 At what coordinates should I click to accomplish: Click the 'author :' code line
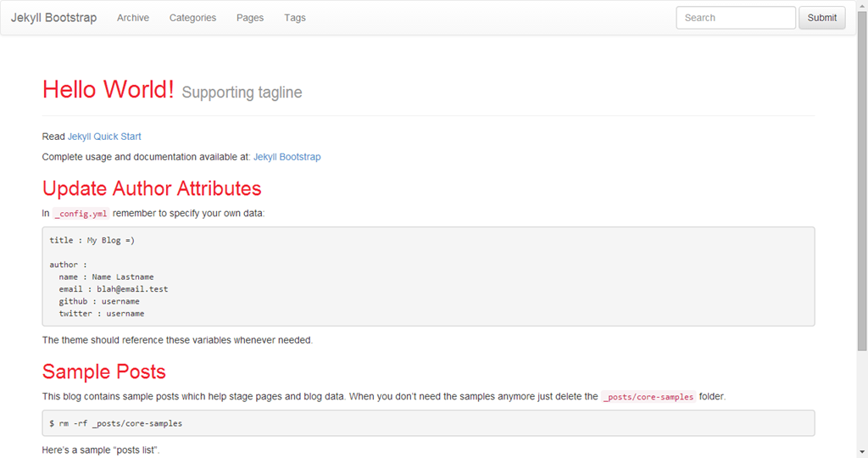click(x=68, y=265)
